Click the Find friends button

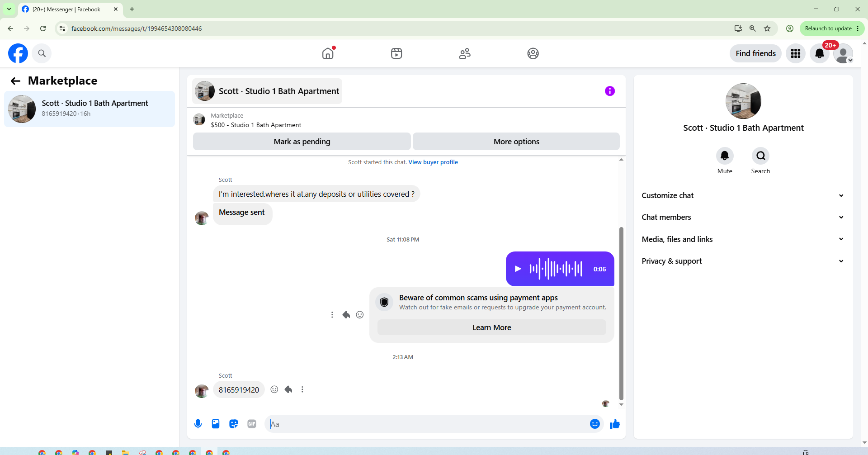[x=755, y=53]
